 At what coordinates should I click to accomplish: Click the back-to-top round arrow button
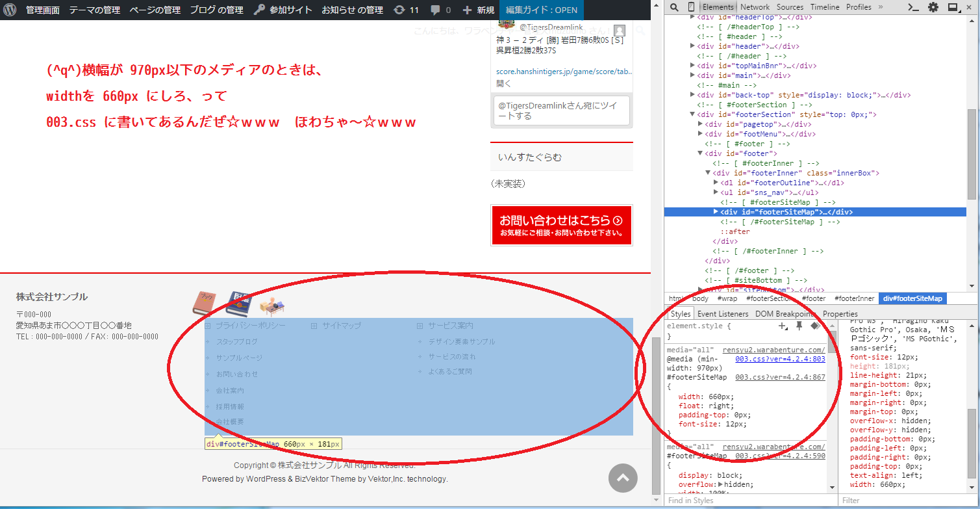[x=623, y=478]
